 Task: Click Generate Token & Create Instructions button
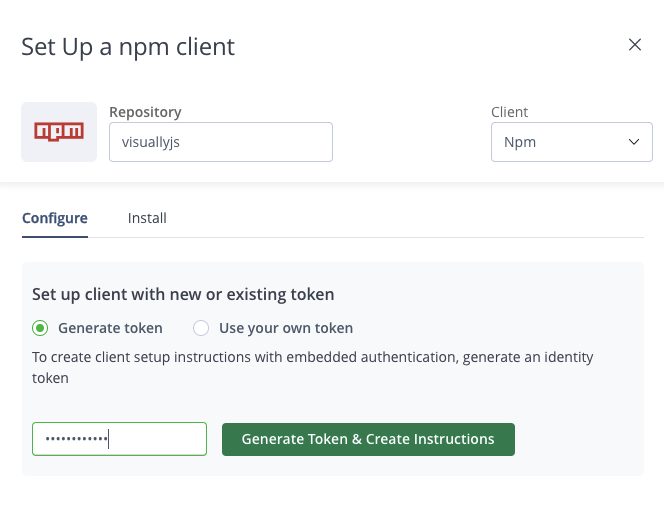368,439
